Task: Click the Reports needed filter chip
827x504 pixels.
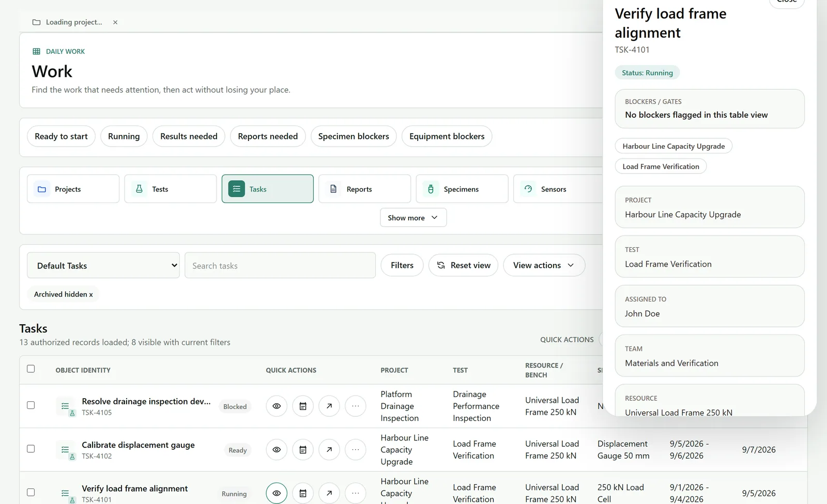Action: (x=268, y=136)
